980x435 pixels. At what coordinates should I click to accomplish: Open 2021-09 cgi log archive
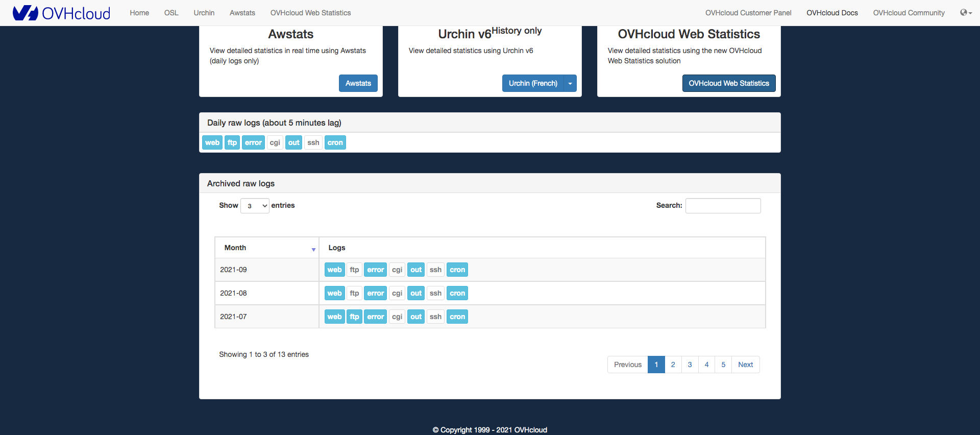[397, 270]
